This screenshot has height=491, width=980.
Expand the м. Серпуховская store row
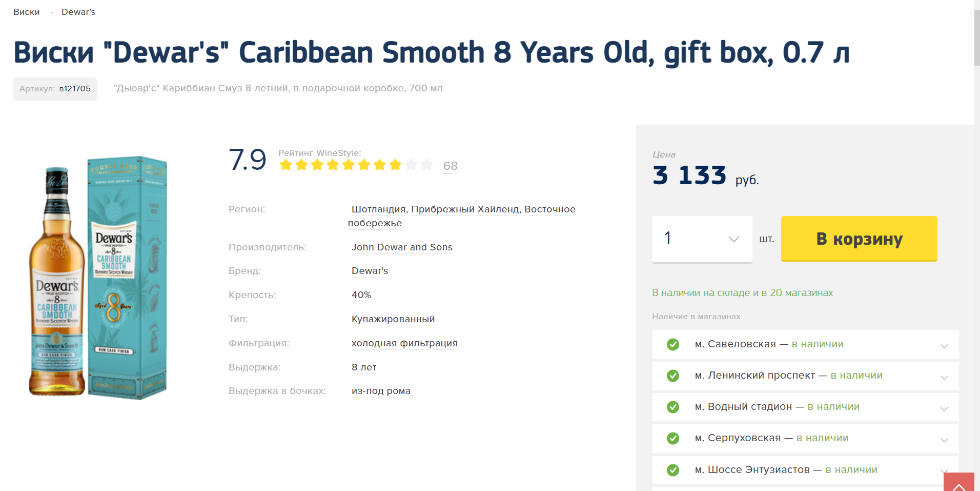[944, 440]
